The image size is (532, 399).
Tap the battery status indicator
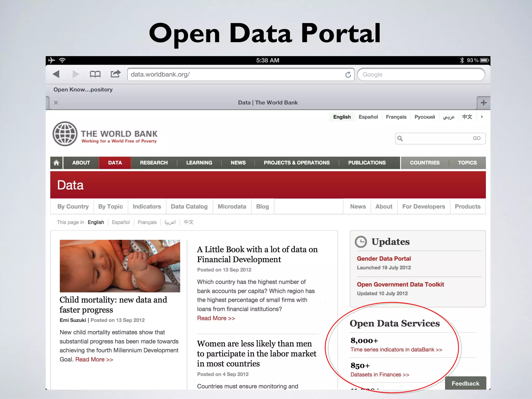[485, 60]
